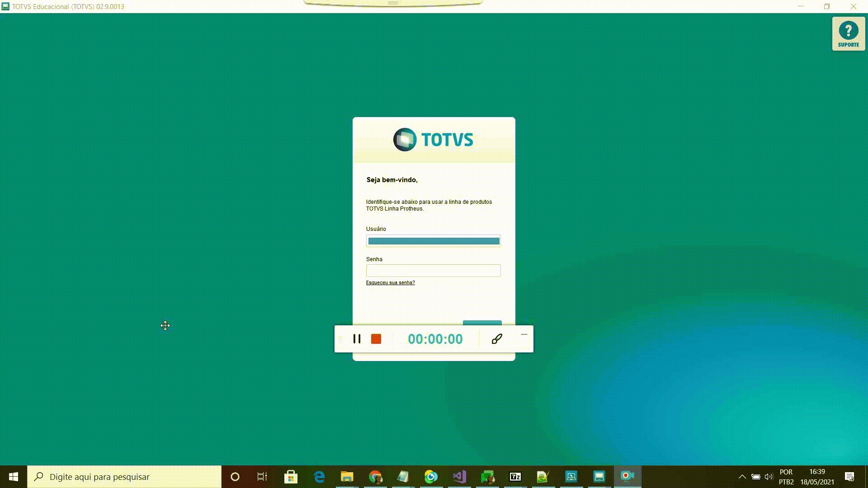Click the 'Esqueceu sua senha?' link
Viewport: 868px width, 488px height.
tap(391, 283)
